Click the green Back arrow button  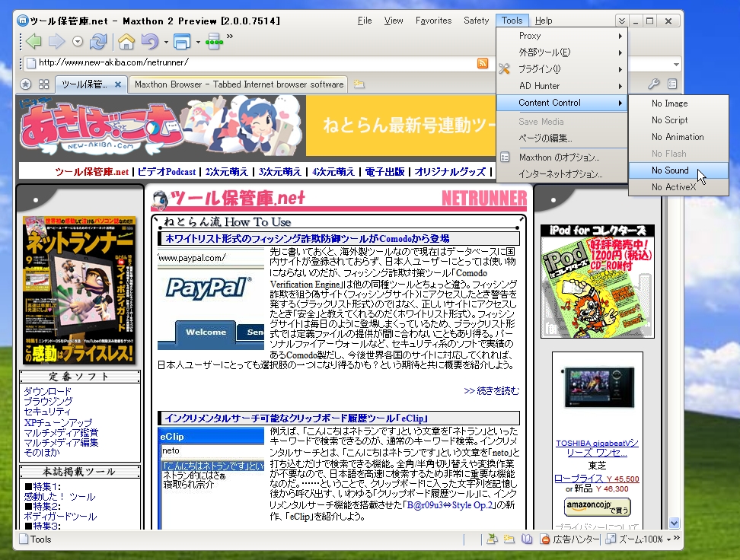click(x=34, y=42)
